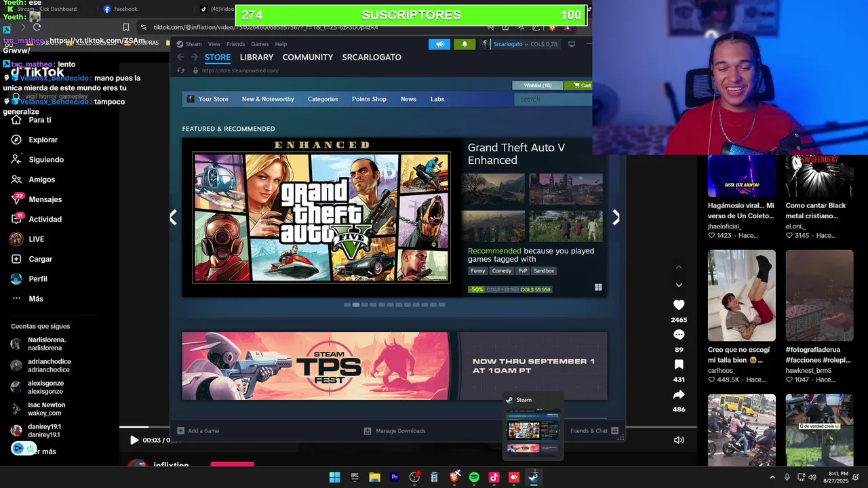Show hidden system tray icons
868x488 pixels.
[x=772, y=477]
